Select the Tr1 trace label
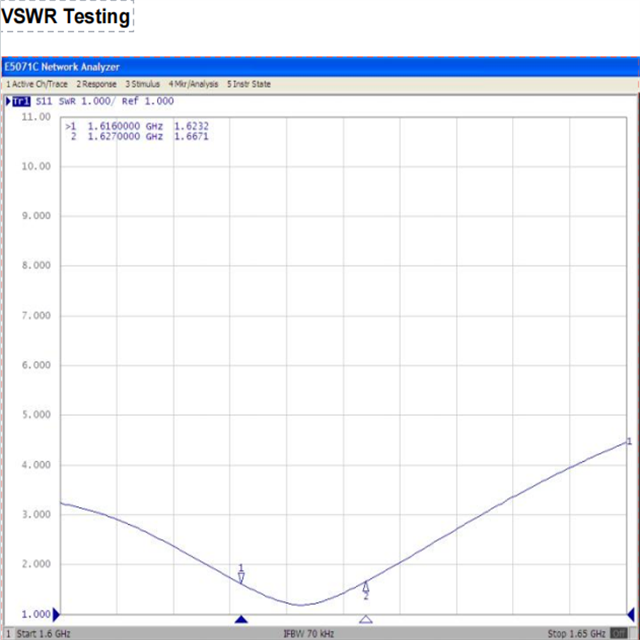Image resolution: width=640 pixels, height=640 pixels. coord(21,101)
